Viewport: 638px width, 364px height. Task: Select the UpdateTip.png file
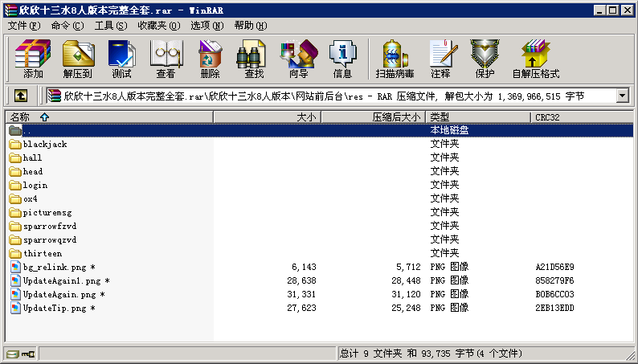54,309
